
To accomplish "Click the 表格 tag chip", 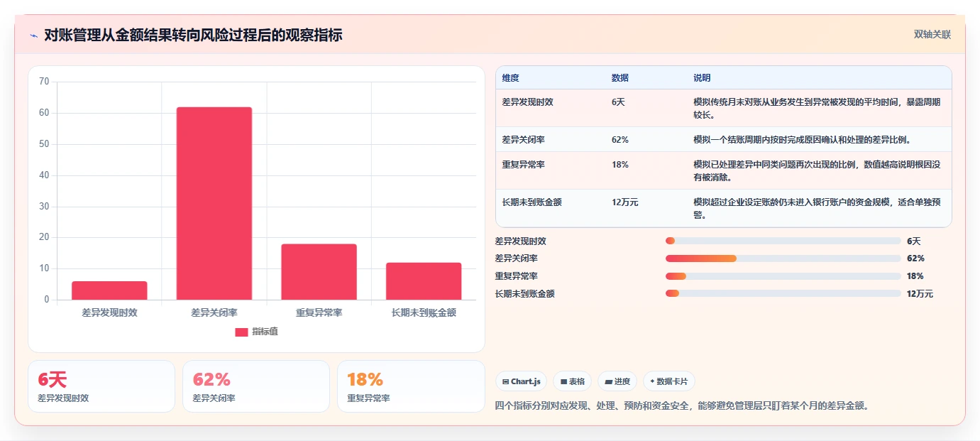I will (572, 381).
